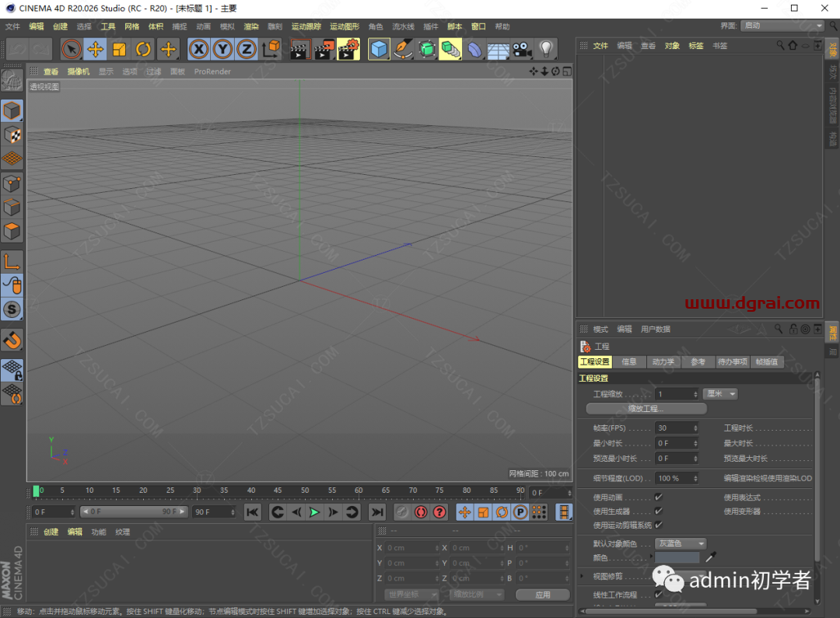Toggle the Locked Workplane icon
Image resolution: width=840 pixels, height=618 pixels.
[12, 370]
